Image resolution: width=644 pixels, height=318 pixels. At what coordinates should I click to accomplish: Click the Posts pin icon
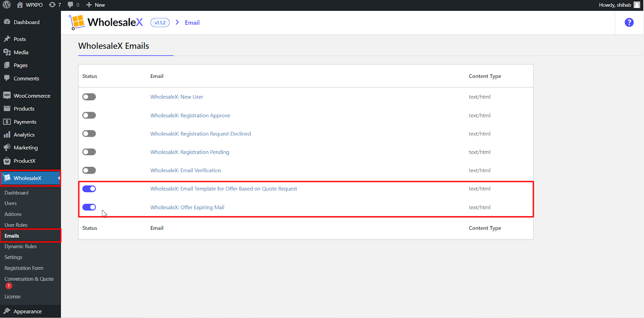(7, 39)
